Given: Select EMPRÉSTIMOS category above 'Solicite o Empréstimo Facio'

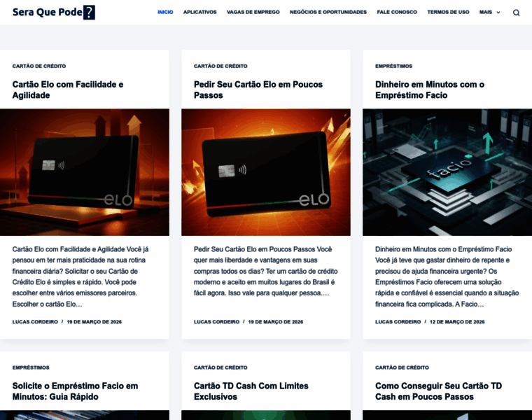Looking at the screenshot, I should point(31,367).
